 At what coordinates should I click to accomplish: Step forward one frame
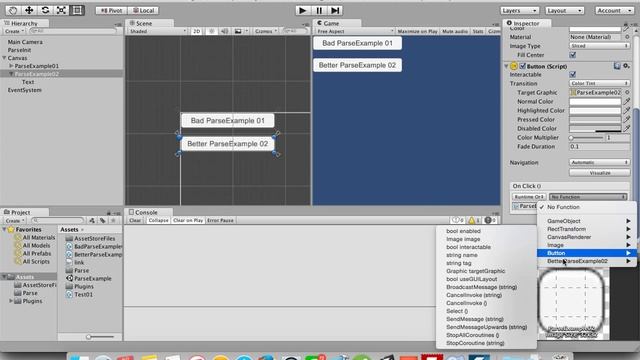tap(335, 10)
